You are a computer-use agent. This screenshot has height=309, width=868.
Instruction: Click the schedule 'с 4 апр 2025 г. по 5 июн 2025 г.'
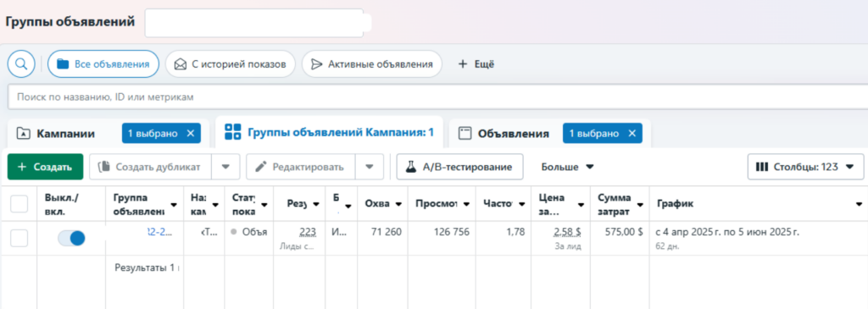[726, 232]
